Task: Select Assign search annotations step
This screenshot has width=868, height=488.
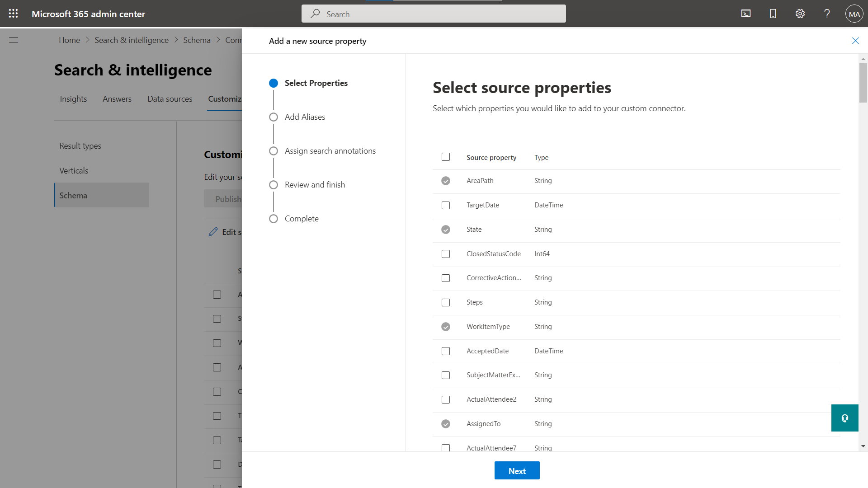Action: click(330, 151)
